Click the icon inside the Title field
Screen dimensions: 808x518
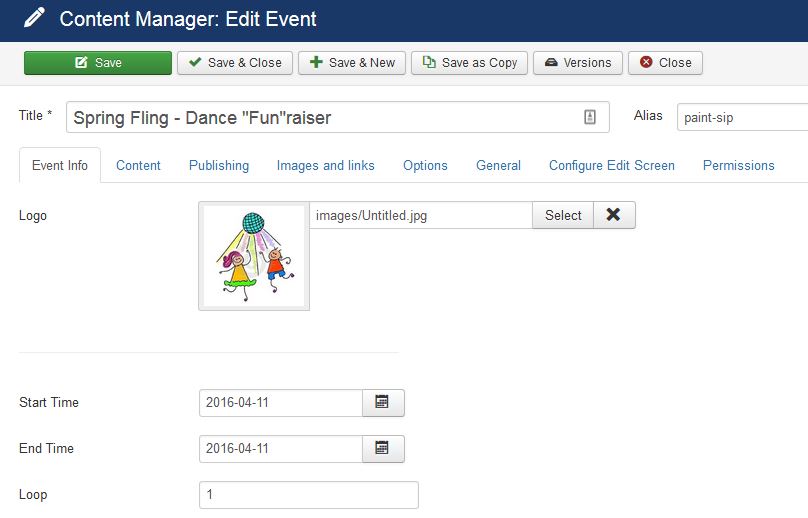590,117
